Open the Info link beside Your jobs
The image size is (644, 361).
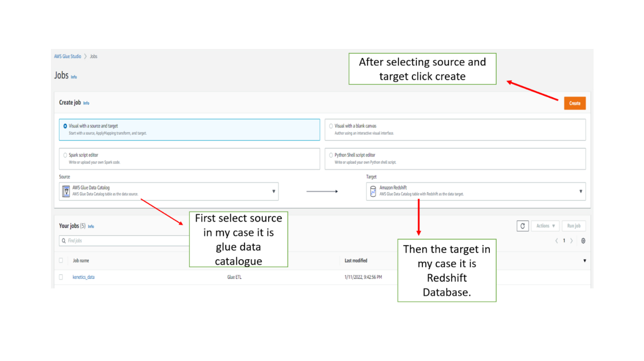[91, 226]
